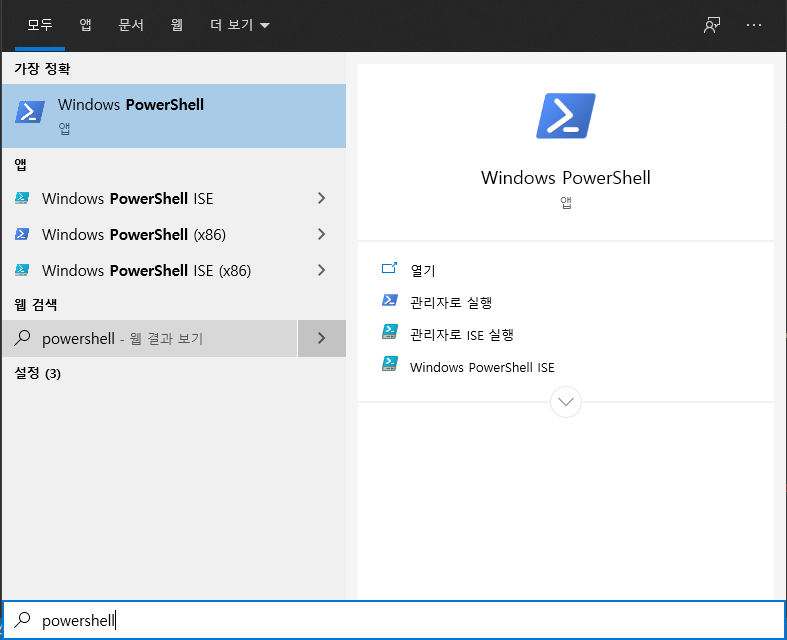
Task: Select Windows PowerShell (x86) app result
Action: [174, 234]
